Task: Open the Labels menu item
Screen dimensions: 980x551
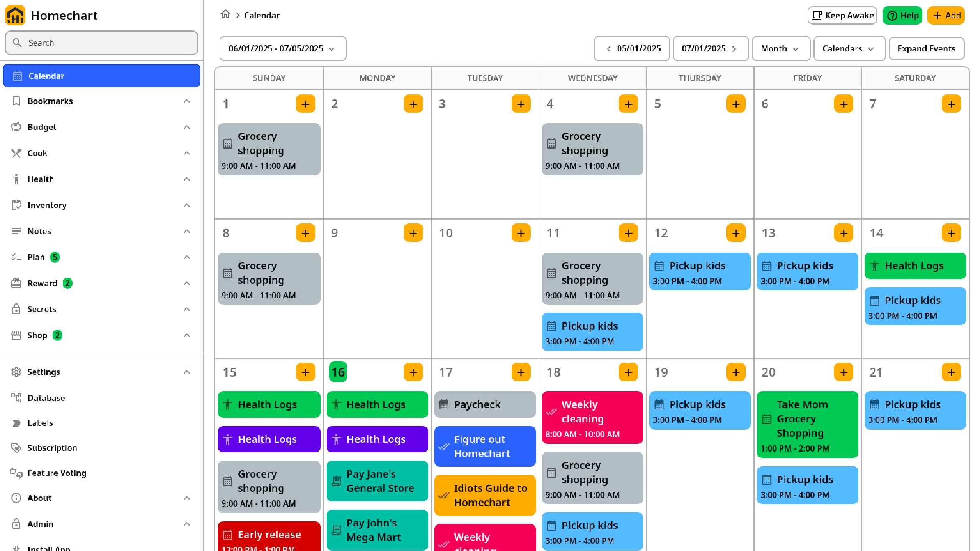Action: point(101,423)
